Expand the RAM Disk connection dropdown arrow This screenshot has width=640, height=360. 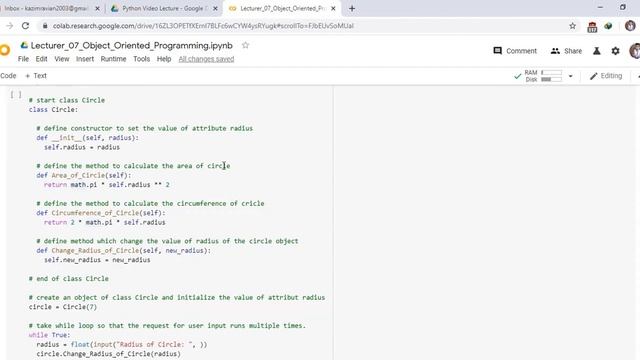571,76
